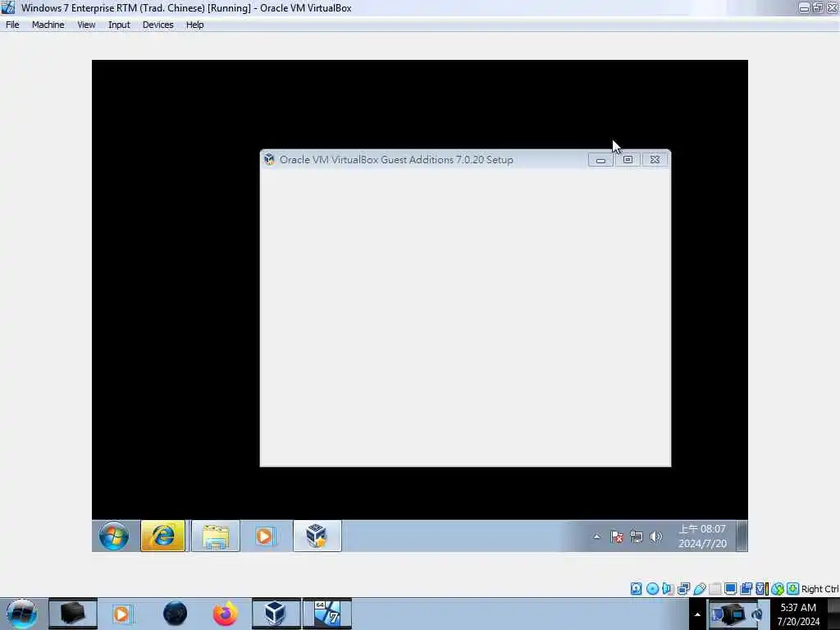Show hidden tray icons in guest
The height and width of the screenshot is (630, 840).
coord(597,536)
